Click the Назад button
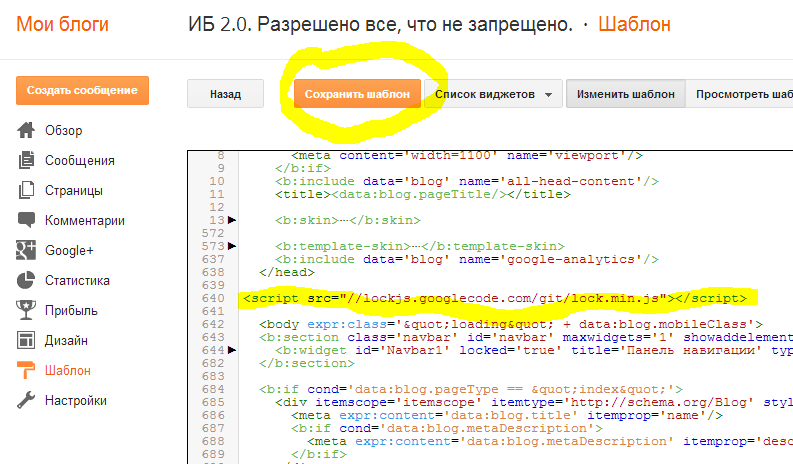The width and height of the screenshot is (793, 464). [x=226, y=94]
